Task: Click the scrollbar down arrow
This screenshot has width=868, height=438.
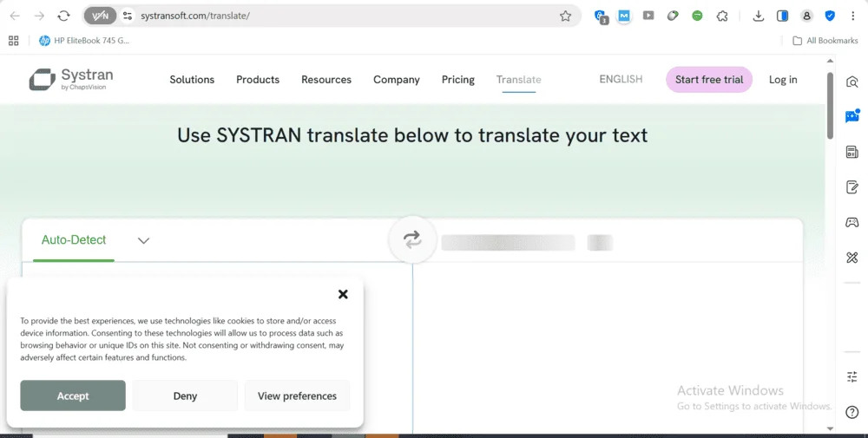Action: click(830, 428)
